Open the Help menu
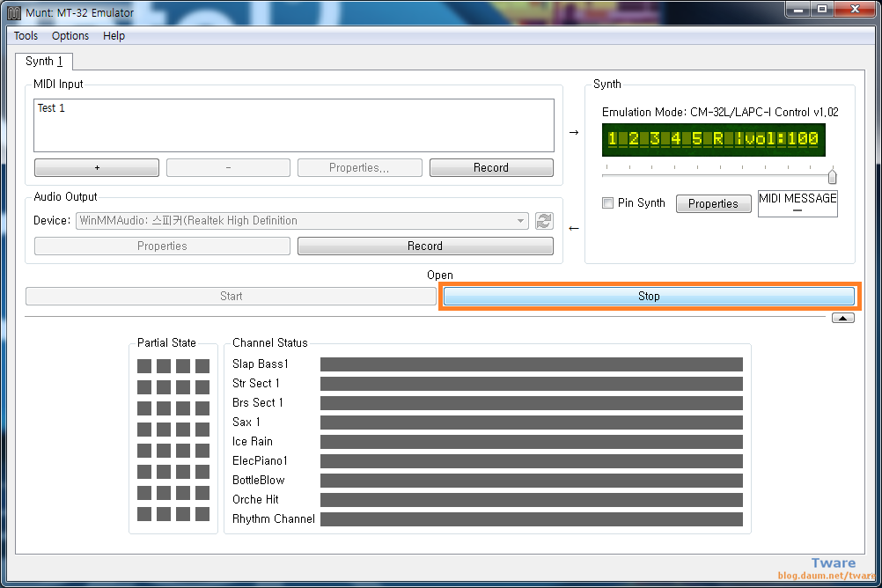882x588 pixels. [114, 35]
